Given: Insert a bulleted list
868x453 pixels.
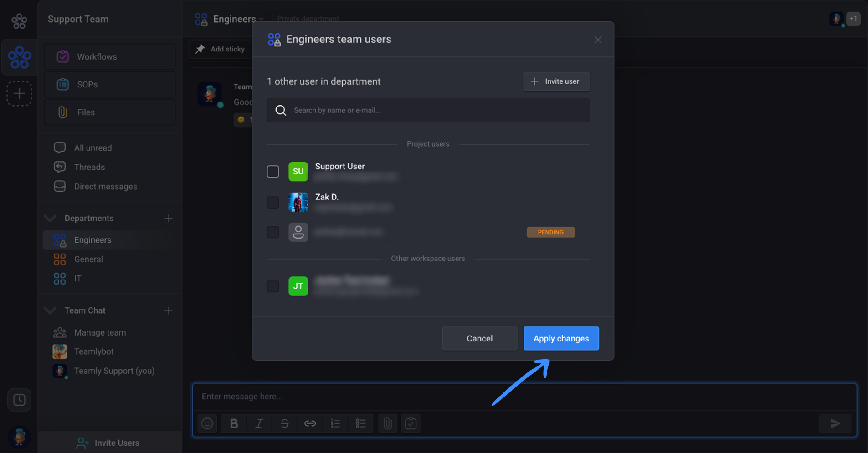Looking at the screenshot, I should (x=360, y=423).
